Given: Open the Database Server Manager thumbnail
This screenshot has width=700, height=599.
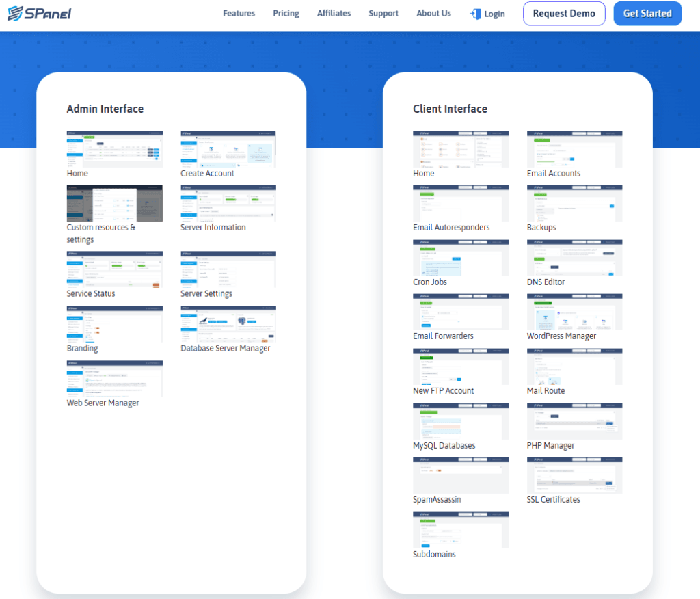Looking at the screenshot, I should 228,324.
